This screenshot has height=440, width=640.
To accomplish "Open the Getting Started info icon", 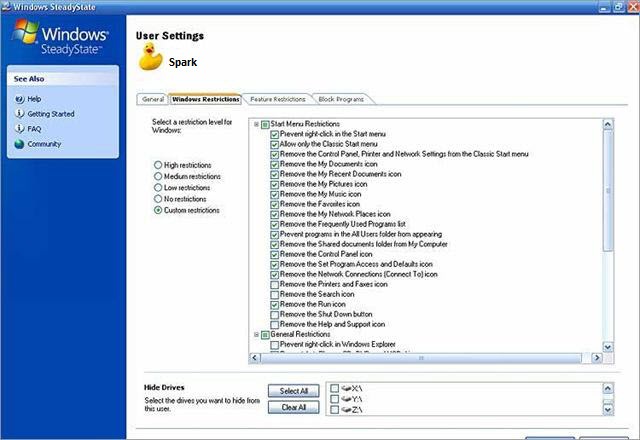I will [19, 113].
